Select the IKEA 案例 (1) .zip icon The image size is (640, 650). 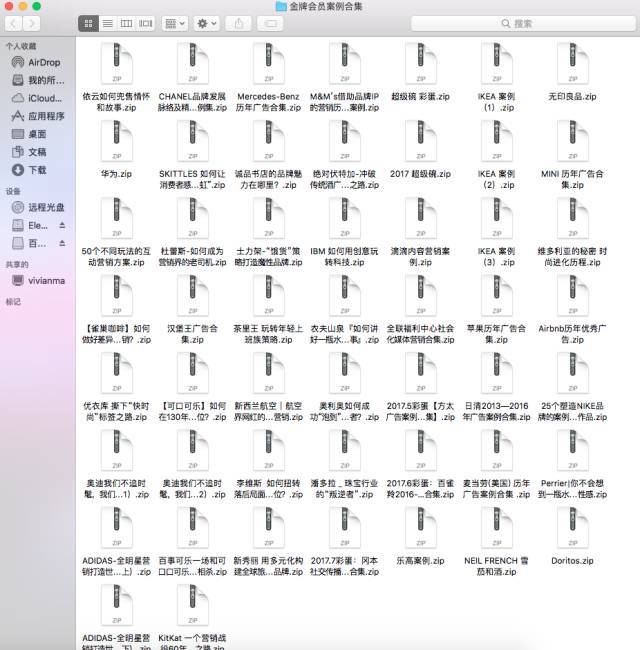pyautogui.click(x=497, y=63)
